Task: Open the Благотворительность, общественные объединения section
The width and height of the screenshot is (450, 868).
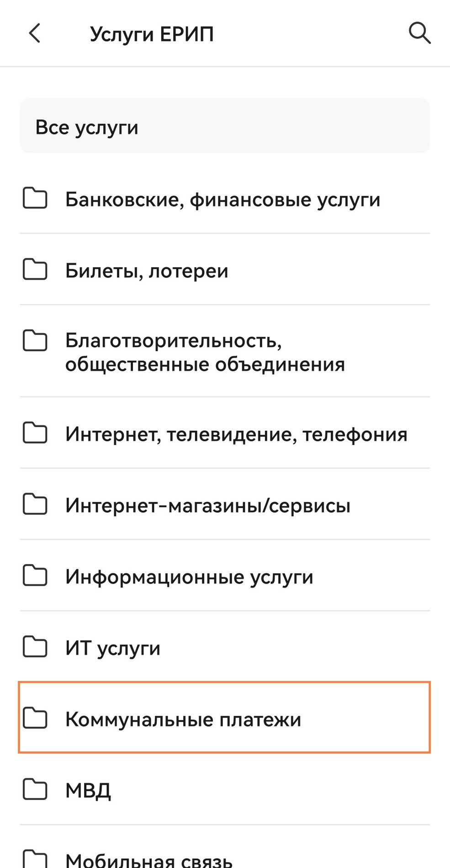Action: (x=205, y=352)
